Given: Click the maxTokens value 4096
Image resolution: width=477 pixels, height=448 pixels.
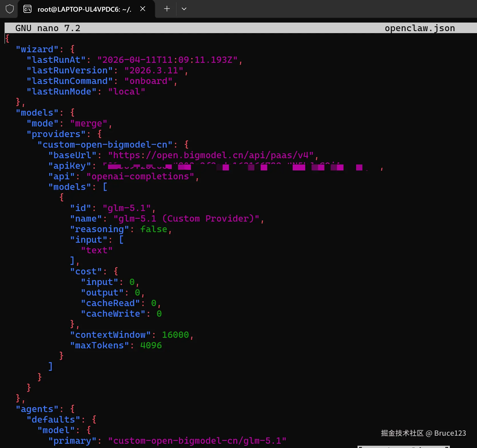Looking at the screenshot, I should pos(151,345).
